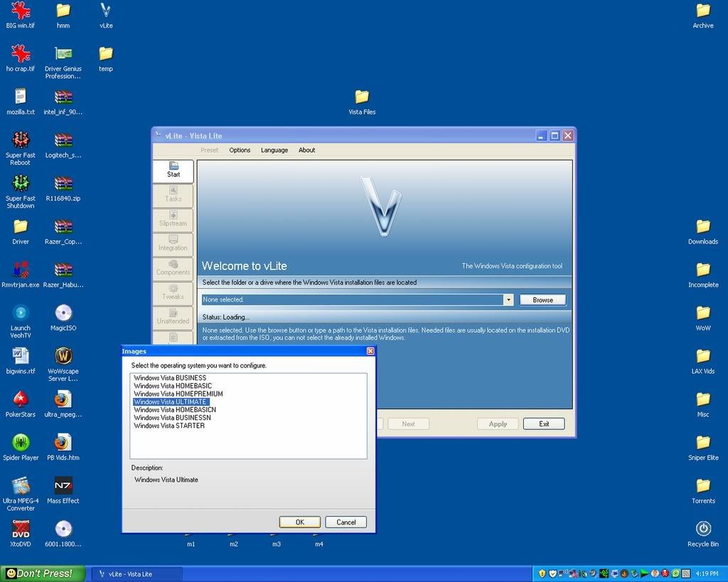Viewport: 728px width, 582px height.
Task: Launch the Driver Genius Professional icon
Action: tap(63, 55)
